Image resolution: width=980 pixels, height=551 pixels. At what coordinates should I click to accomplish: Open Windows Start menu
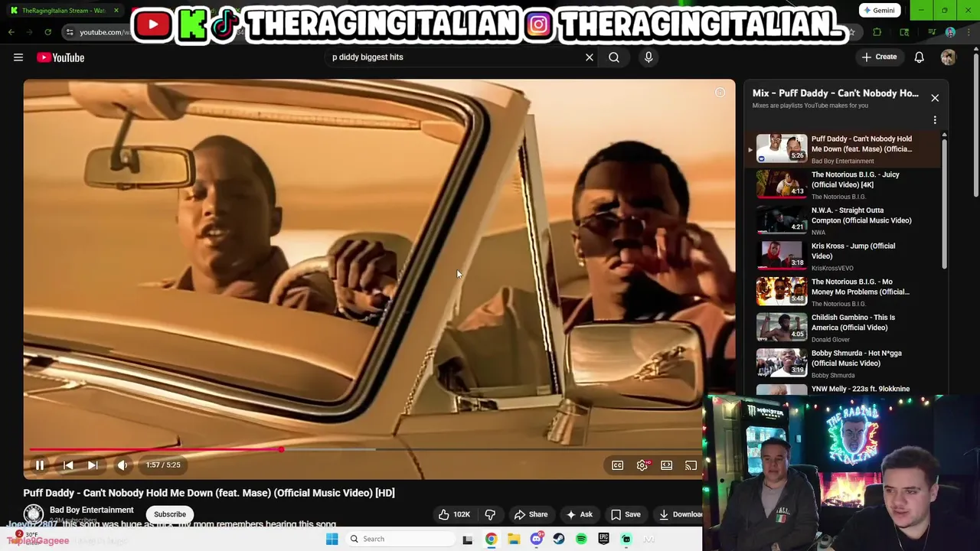(x=332, y=540)
